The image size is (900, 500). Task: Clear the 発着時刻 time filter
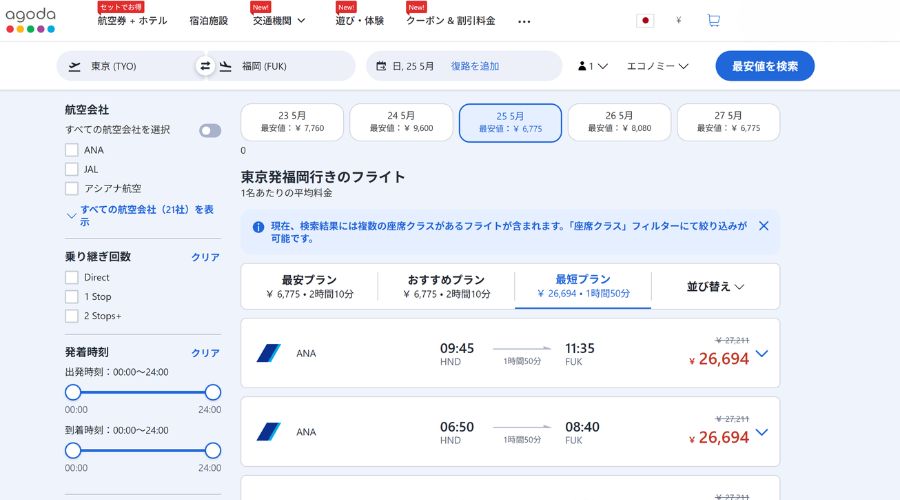point(205,353)
